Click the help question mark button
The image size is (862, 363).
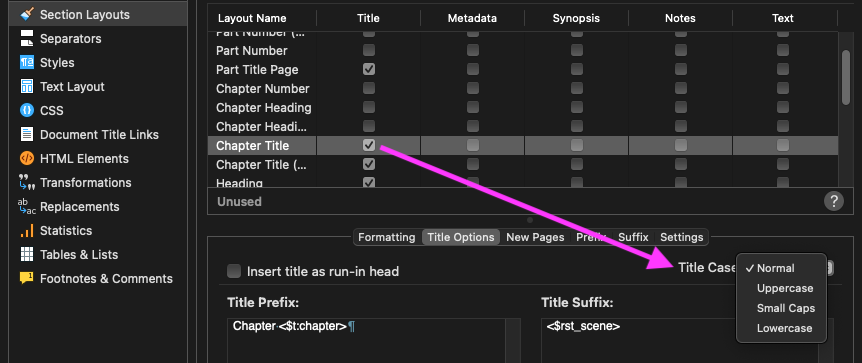833,201
